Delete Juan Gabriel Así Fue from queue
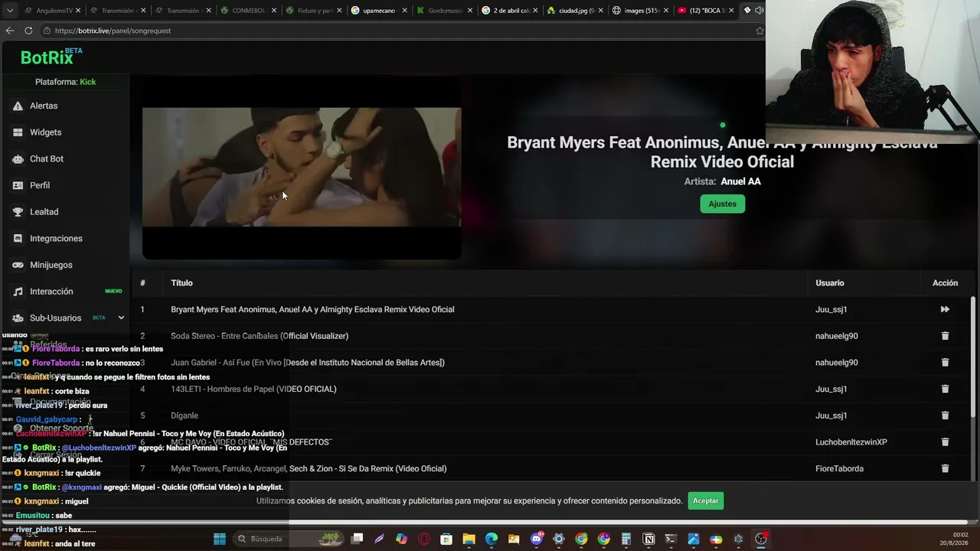This screenshot has width=980, height=551. pos(945,363)
